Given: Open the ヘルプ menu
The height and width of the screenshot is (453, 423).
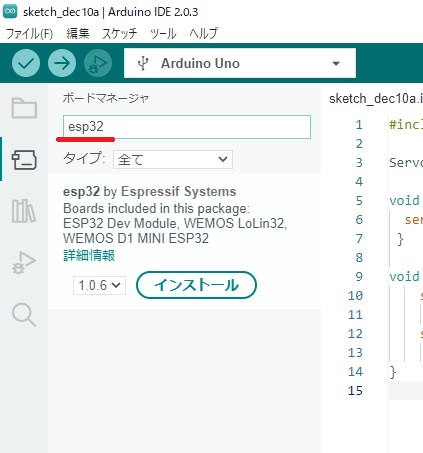Looking at the screenshot, I should point(203,33).
